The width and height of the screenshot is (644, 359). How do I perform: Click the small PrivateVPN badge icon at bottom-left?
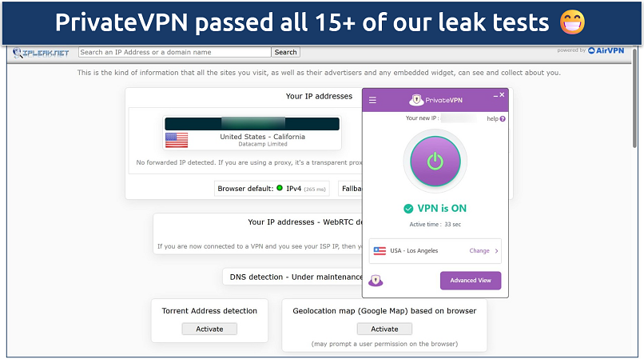376,281
